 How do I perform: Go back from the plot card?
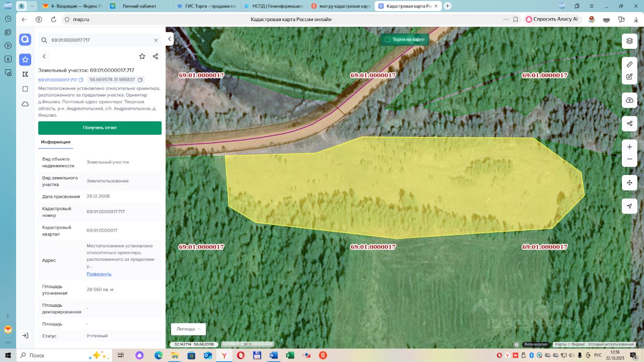pyautogui.click(x=44, y=56)
